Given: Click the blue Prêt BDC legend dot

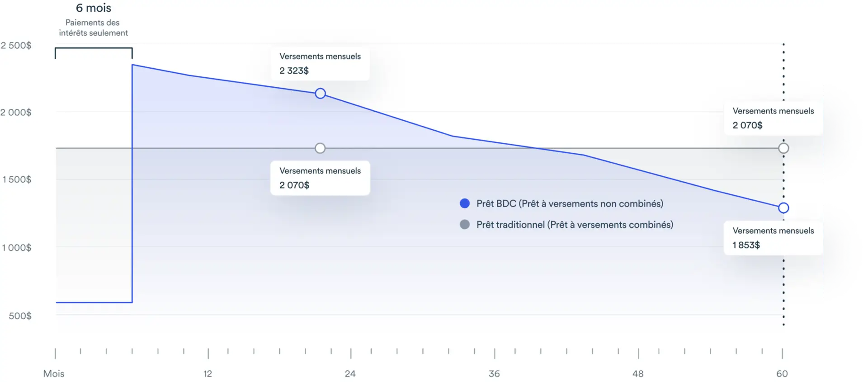Looking at the screenshot, I should pyautogui.click(x=464, y=203).
